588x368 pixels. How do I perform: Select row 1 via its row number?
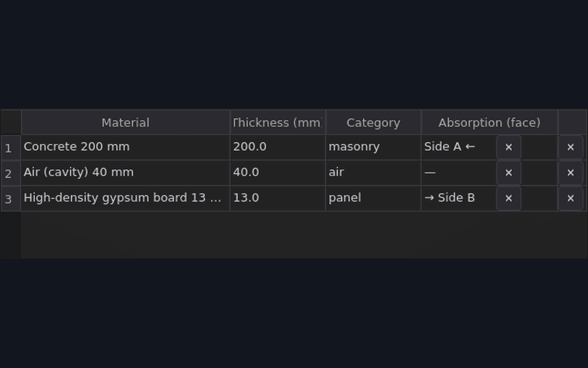point(11,148)
